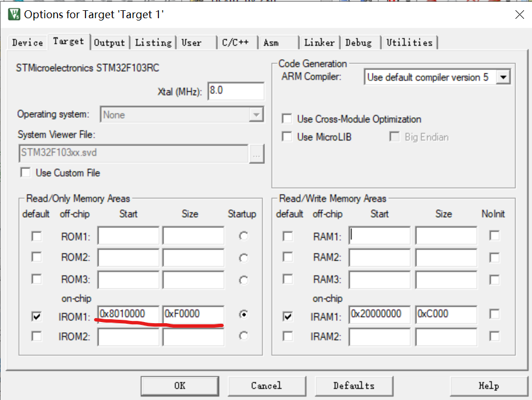Click the ROM1 Start field
Viewport: 532px width, 400px height.
(128, 236)
